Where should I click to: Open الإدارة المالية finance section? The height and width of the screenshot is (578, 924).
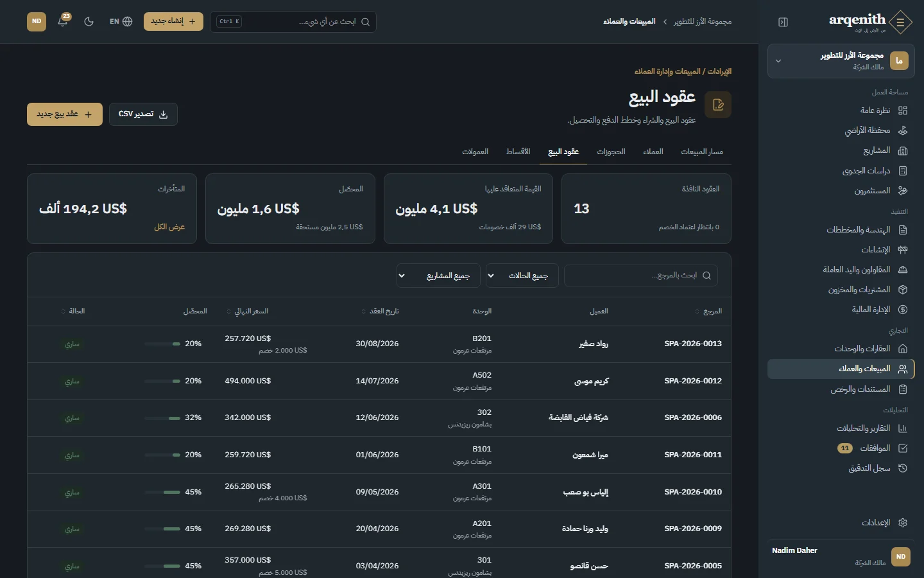841,310
